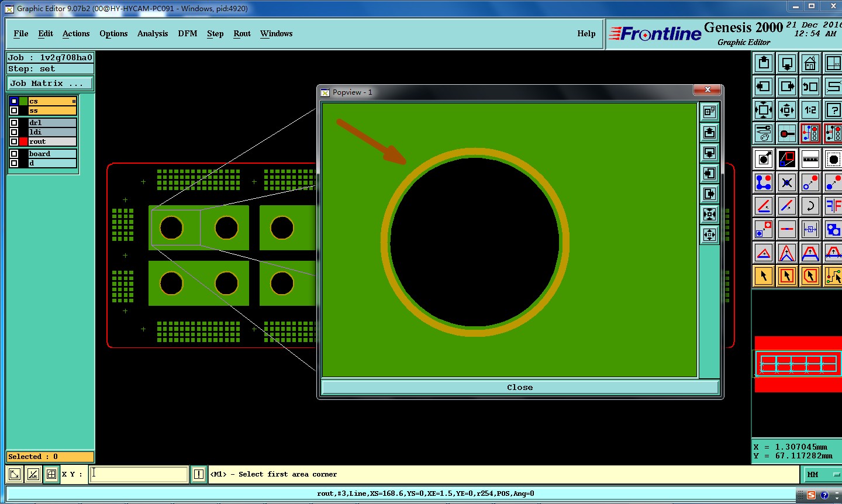
Task: Click the pan up icon in Popview sidebar
Action: coord(709,132)
